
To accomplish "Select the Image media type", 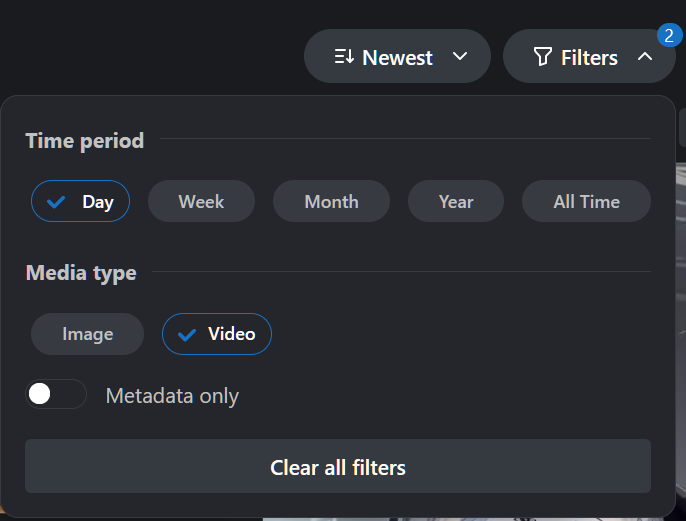I will click(x=88, y=334).
